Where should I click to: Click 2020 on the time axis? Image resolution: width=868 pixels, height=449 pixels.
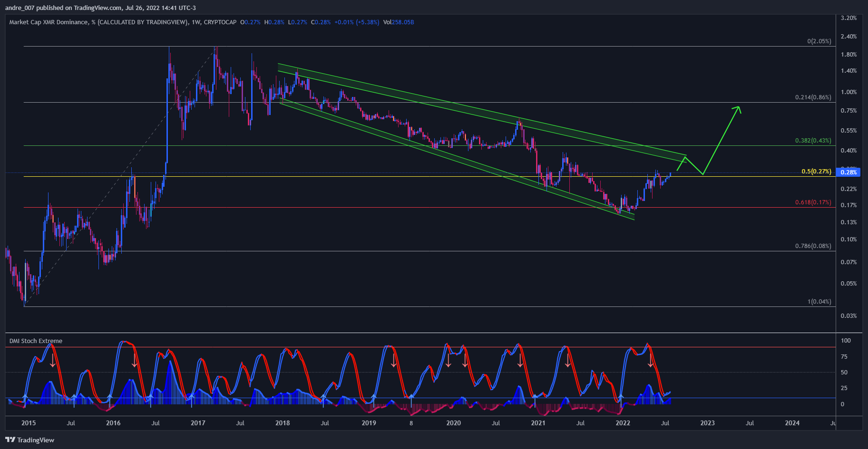pos(454,423)
